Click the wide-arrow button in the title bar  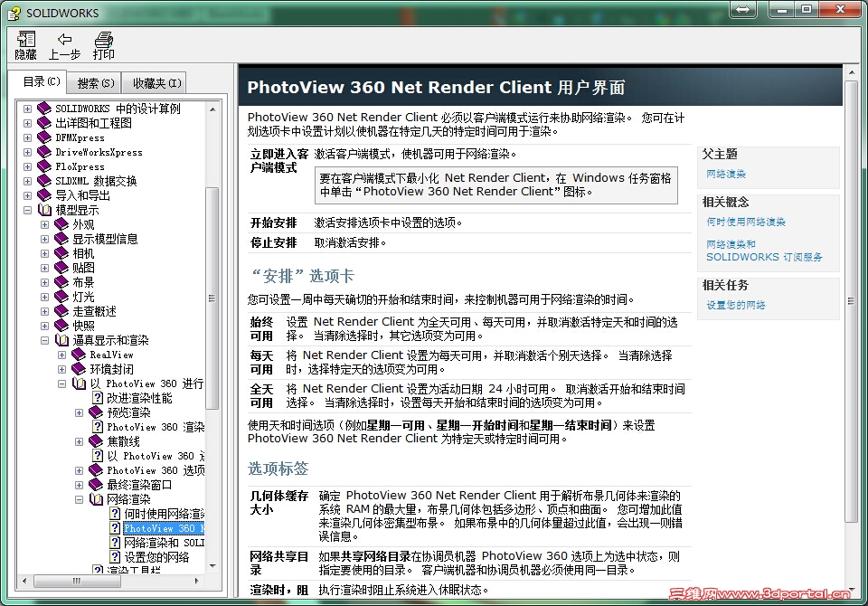click(743, 9)
